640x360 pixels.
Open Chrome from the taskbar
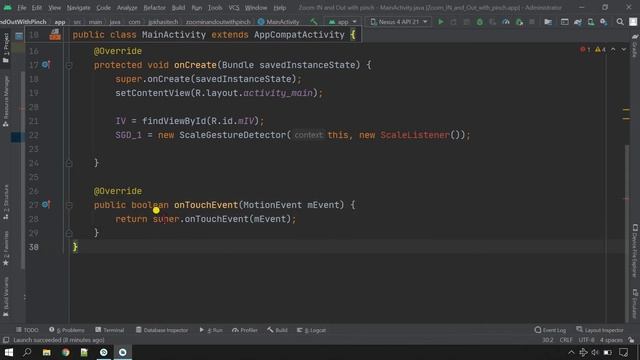(x=65, y=352)
